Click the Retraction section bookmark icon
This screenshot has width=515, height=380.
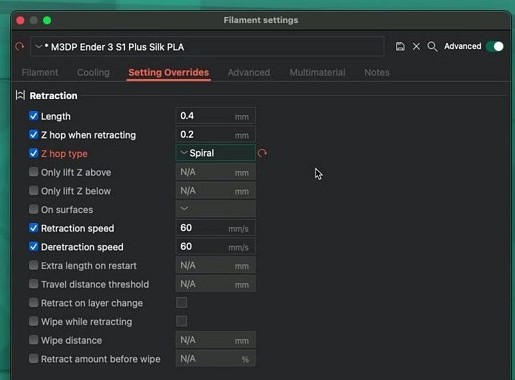(20, 95)
